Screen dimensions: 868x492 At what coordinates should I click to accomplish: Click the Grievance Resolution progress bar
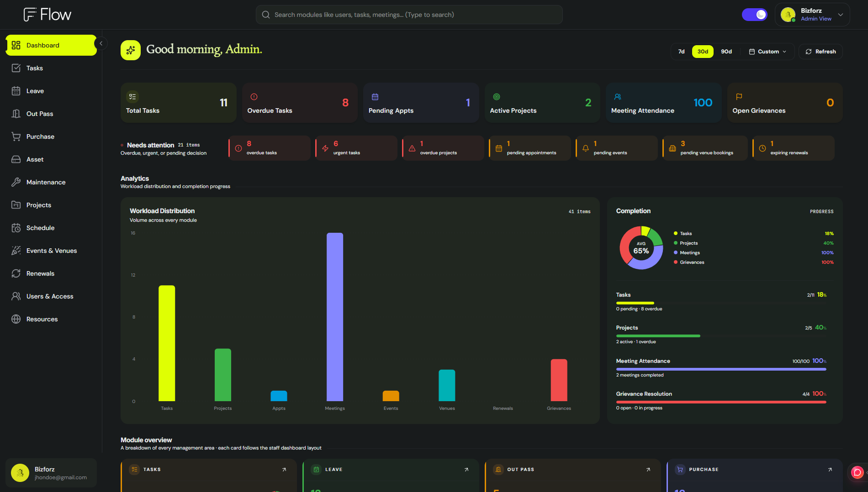pyautogui.click(x=721, y=402)
